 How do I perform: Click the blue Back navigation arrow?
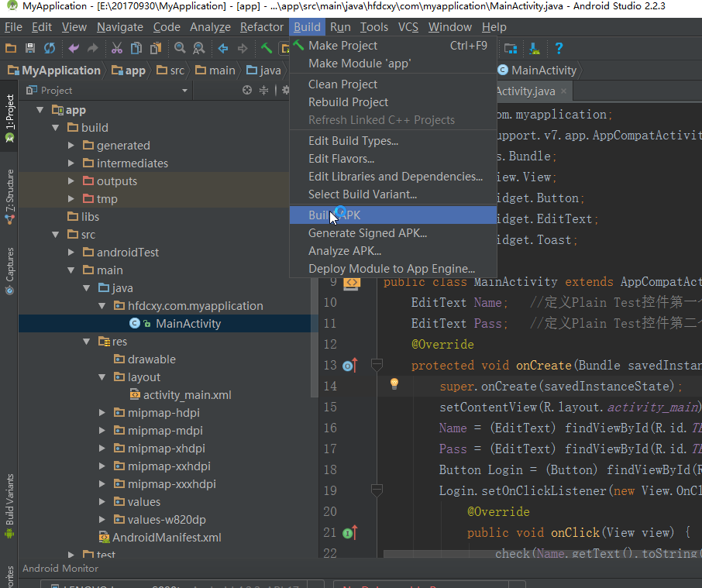click(223, 48)
